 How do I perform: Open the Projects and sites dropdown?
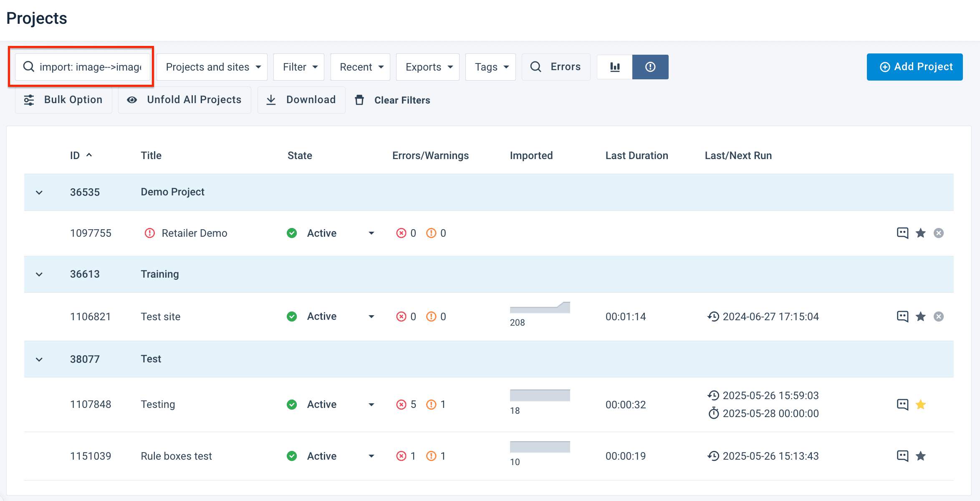click(x=212, y=67)
